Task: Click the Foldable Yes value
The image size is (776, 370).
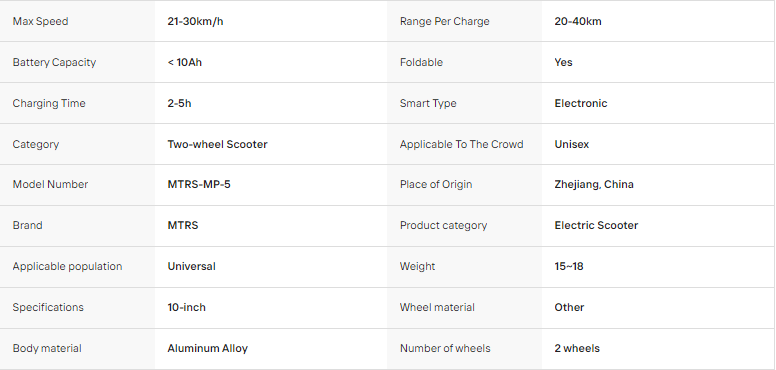Action: [563, 62]
